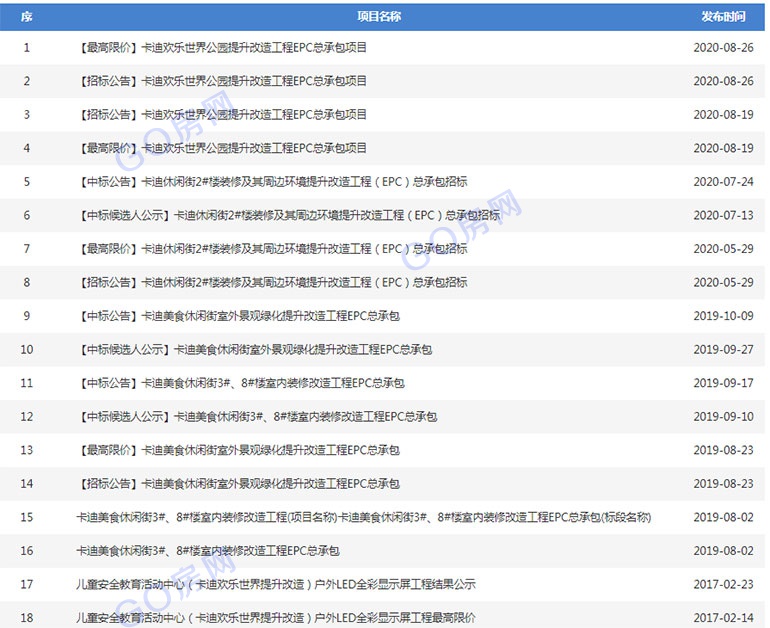
Task: Select date 2019-08-23 in row 13
Action: pyautogui.click(x=723, y=450)
